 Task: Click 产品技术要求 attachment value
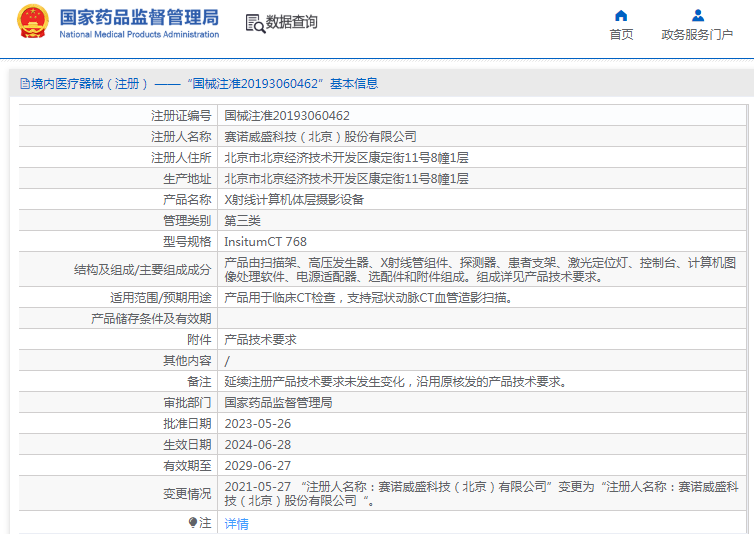pos(260,340)
